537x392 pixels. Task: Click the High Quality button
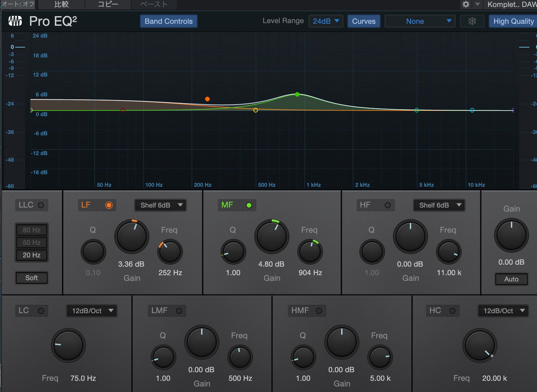click(513, 21)
